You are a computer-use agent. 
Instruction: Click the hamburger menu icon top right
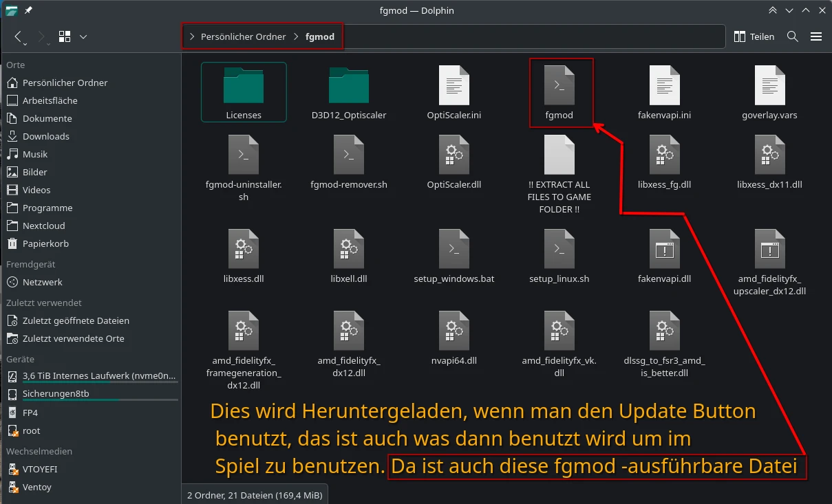click(x=816, y=36)
